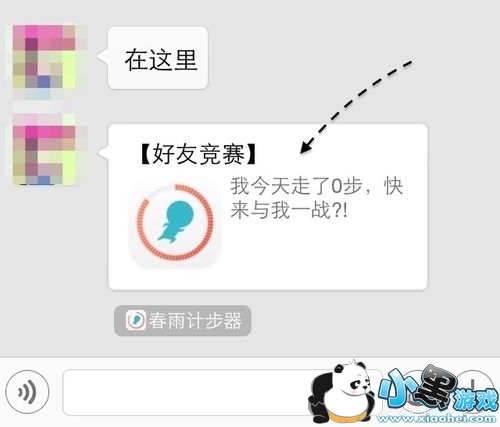Tap the 我今天走了0步 description text

click(317, 198)
